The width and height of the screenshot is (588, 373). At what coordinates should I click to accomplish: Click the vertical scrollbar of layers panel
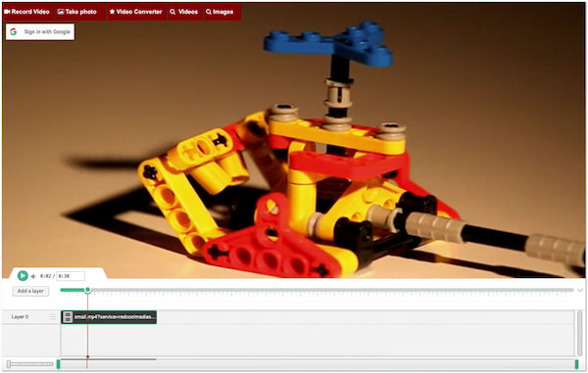(580, 333)
